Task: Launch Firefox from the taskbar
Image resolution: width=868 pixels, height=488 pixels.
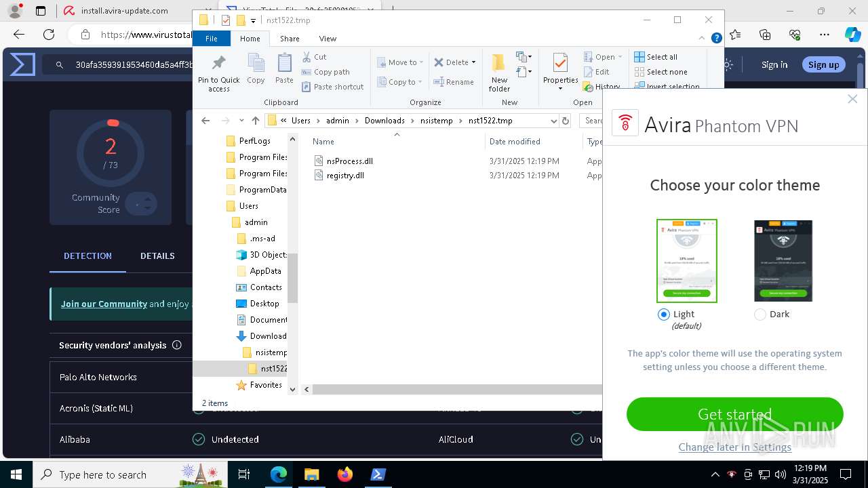Action: tap(344, 474)
